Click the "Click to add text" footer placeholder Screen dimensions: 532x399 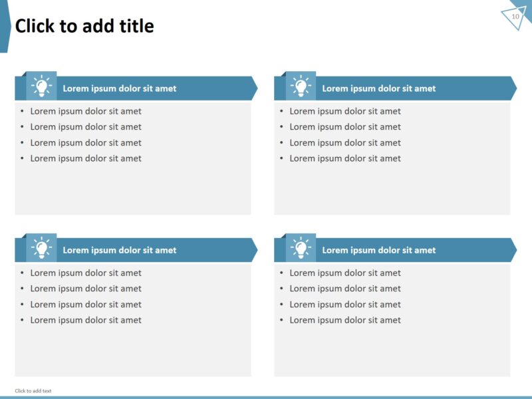coord(33,391)
